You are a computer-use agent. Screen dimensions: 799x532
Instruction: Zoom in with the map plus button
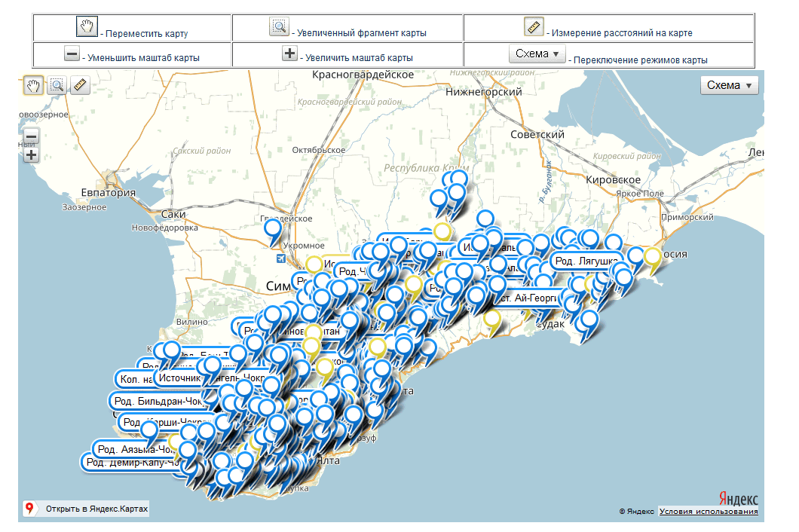click(x=31, y=155)
